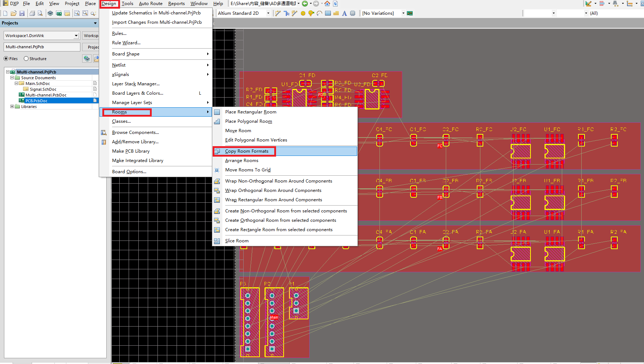Select the Place Via tool icon

point(311,13)
